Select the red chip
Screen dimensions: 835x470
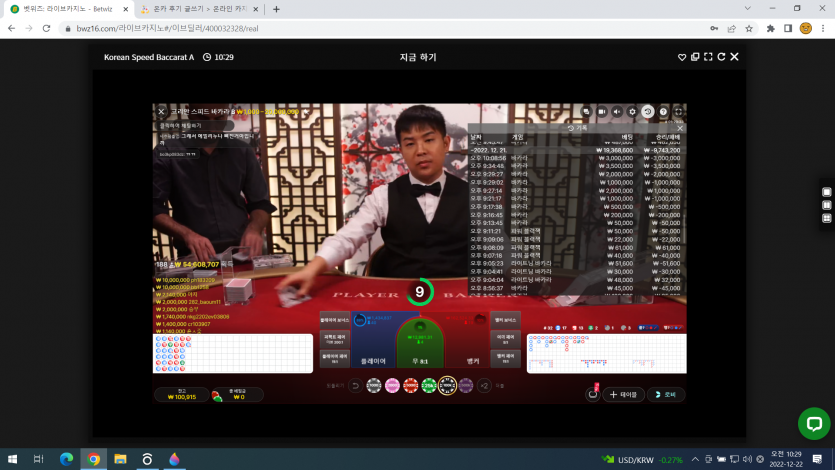[x=411, y=385]
